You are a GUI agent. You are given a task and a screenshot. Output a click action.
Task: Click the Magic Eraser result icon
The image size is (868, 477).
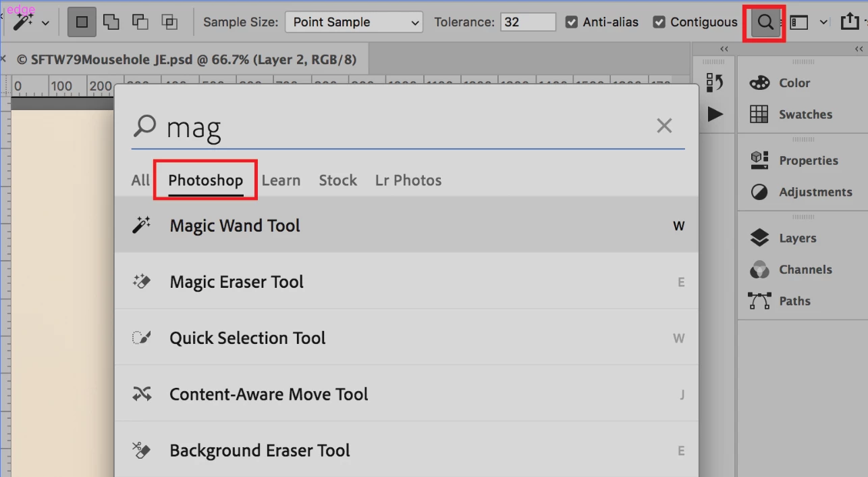point(141,281)
